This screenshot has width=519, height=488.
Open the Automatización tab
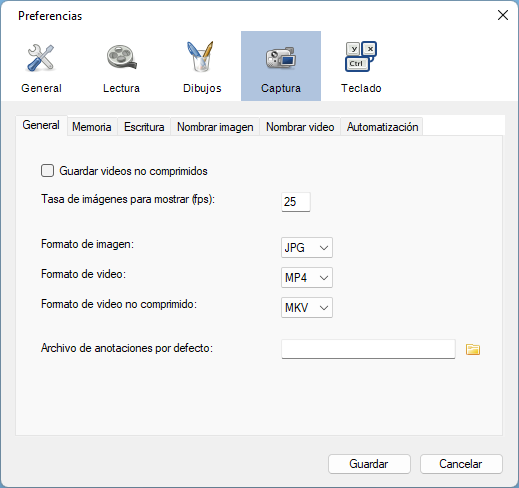point(382,127)
